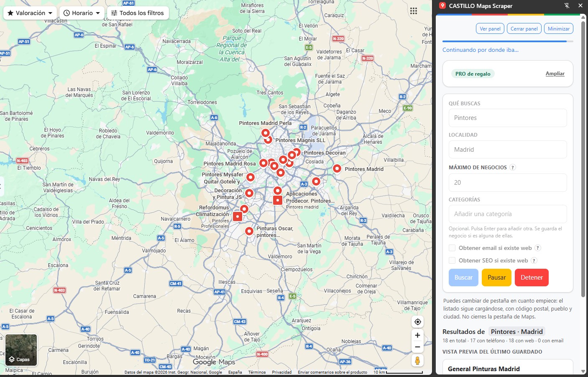This screenshot has height=377, width=588.
Task: Open the Valoración filter dropdown
Action: click(x=30, y=13)
